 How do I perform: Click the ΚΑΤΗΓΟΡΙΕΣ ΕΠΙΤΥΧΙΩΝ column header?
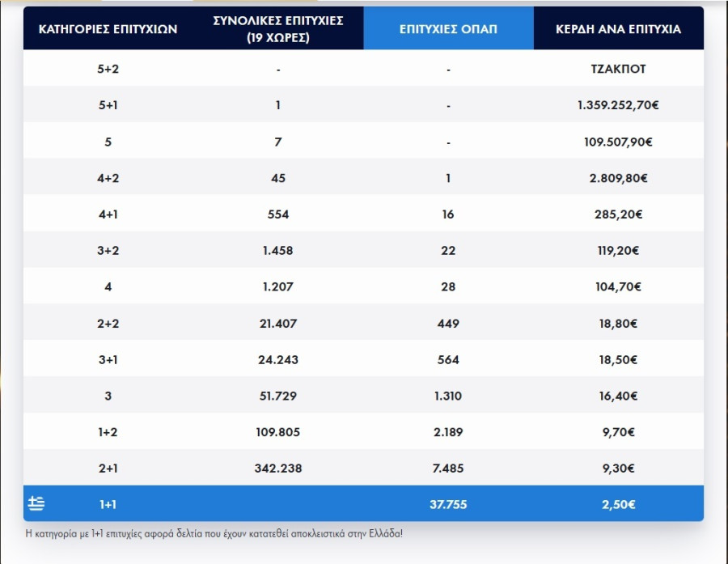pyautogui.click(x=108, y=29)
